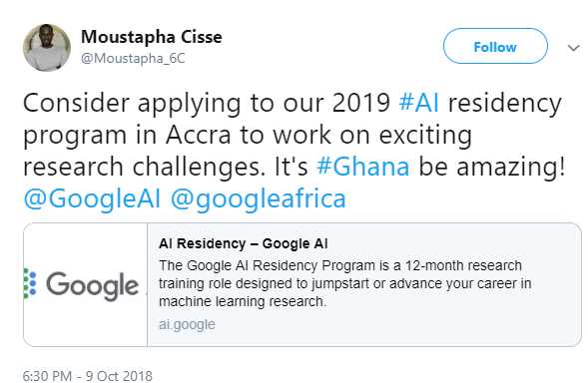Open the #Ghana hashtag
The width and height of the screenshot is (588, 383).
(x=363, y=167)
